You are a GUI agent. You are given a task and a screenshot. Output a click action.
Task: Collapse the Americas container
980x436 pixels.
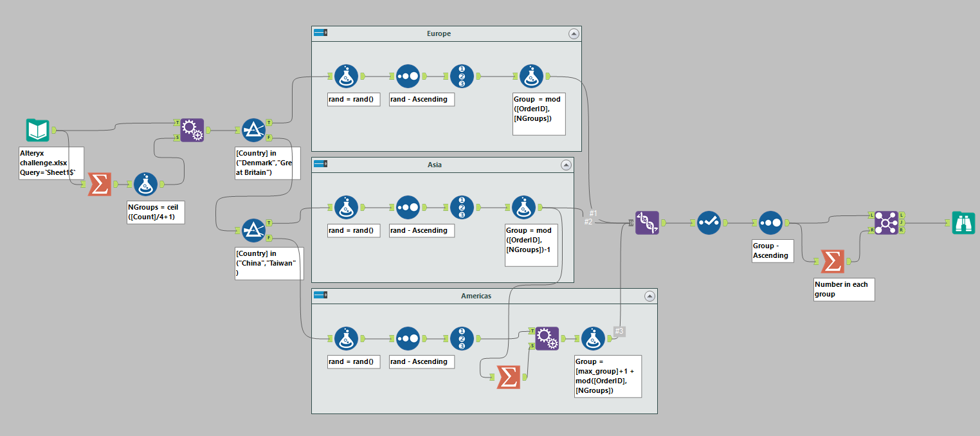point(650,296)
